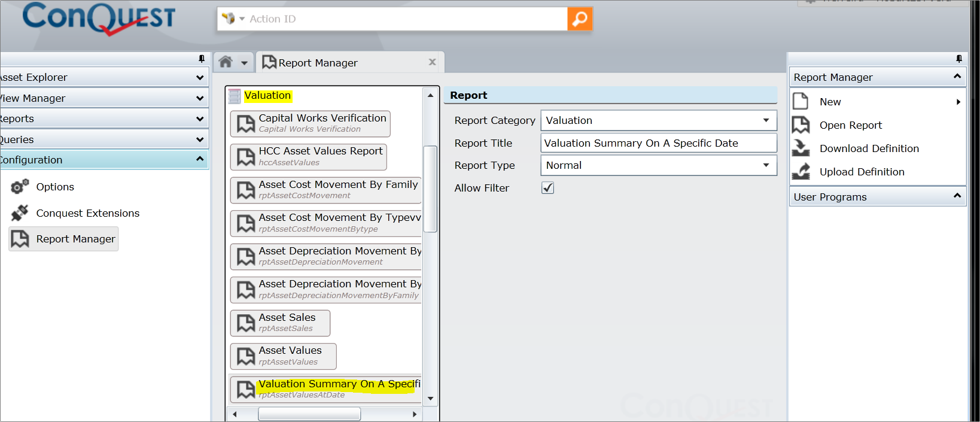Click the Report Manager sidebar icon

point(20,239)
